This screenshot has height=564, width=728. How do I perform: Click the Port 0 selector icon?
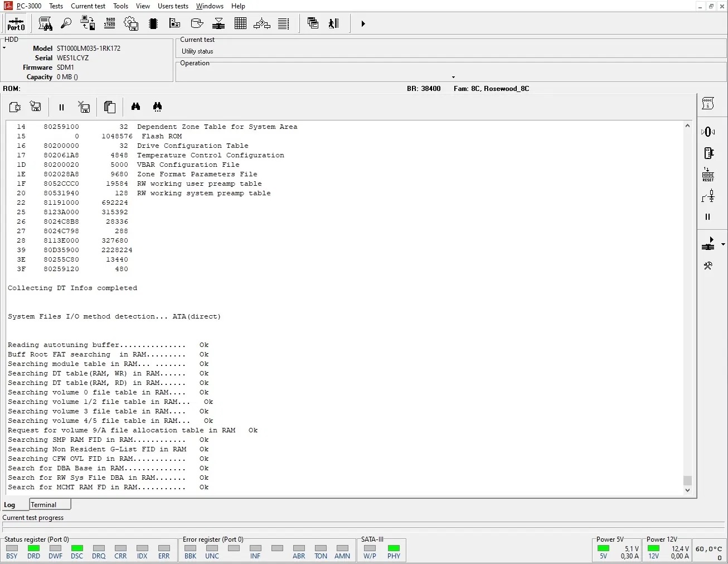point(16,23)
